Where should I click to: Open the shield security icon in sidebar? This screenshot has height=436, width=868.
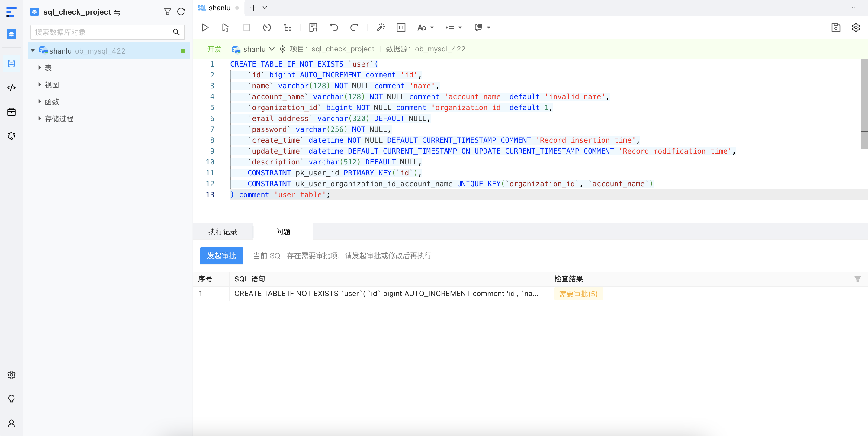11,136
